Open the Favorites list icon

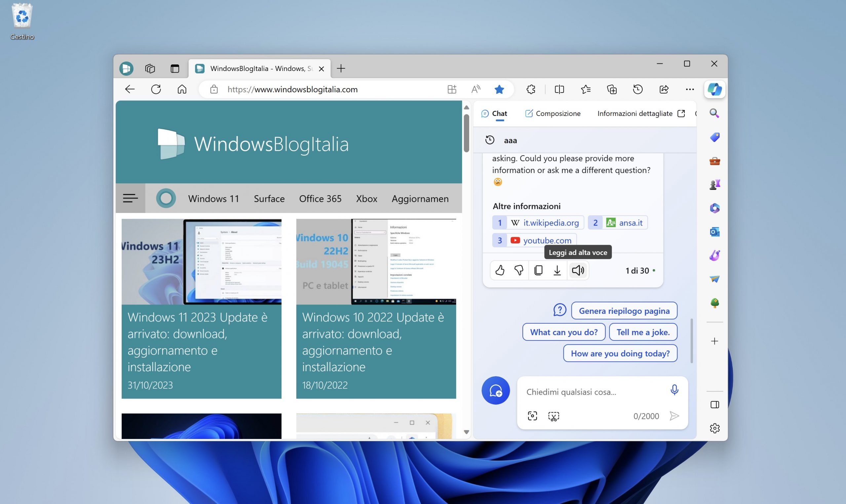tap(585, 89)
